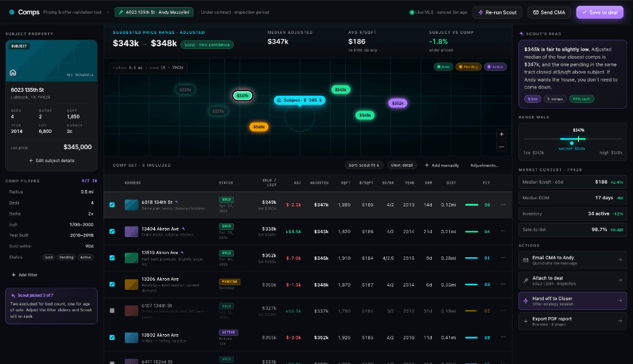The width and height of the screenshot is (633, 364).
Task: Uncheck the 13802 Akron Ave comp
Action: [x=112, y=337]
